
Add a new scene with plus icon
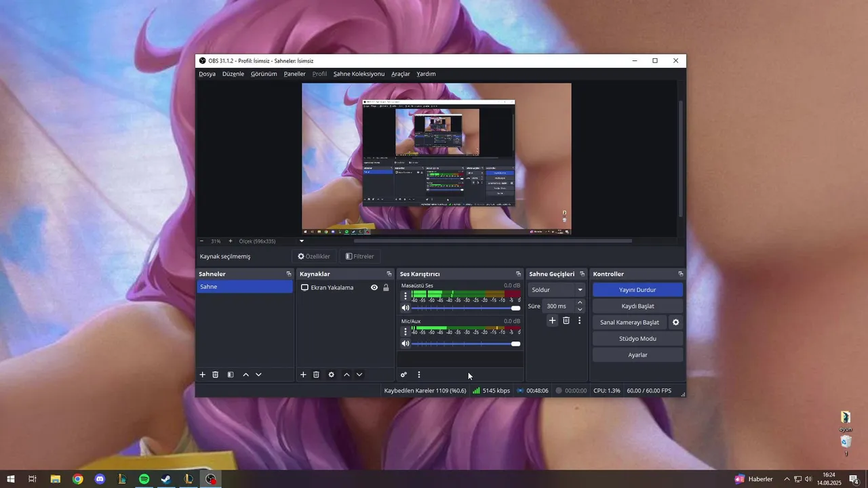coord(202,375)
